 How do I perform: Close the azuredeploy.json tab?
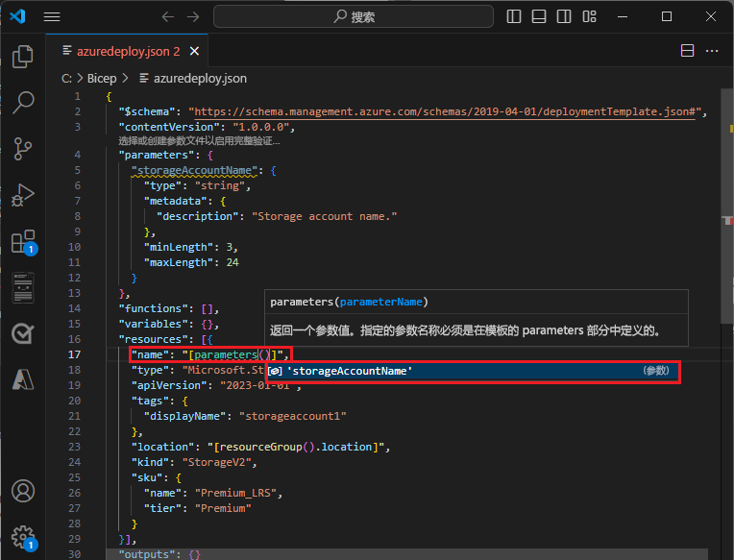click(194, 51)
